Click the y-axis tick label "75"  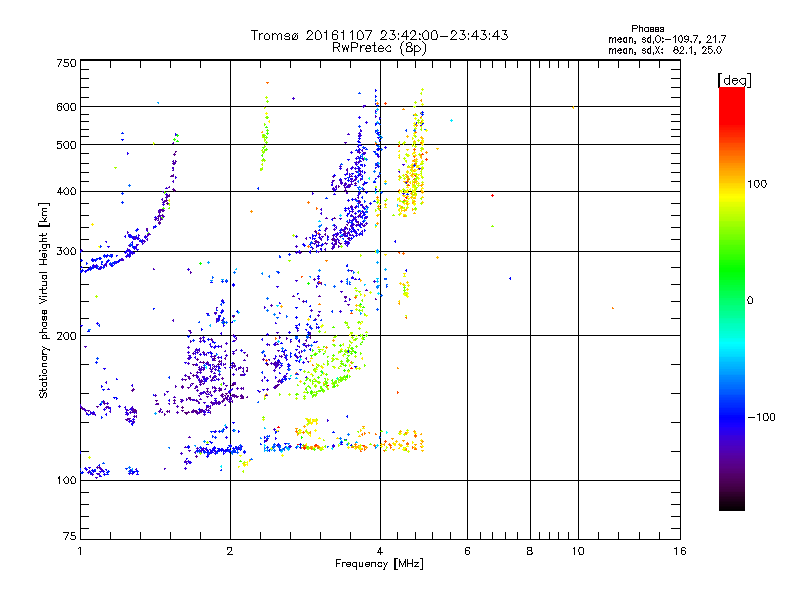point(70,536)
